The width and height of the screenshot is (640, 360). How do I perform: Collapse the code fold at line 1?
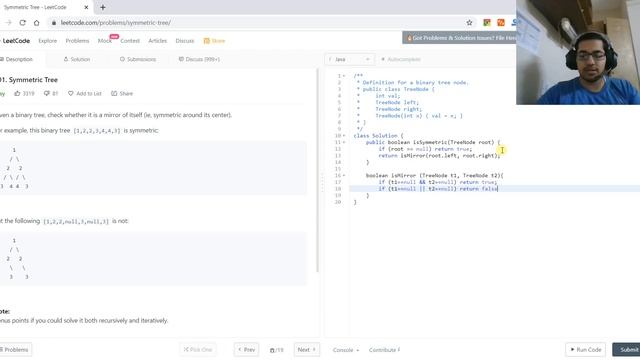tap(344, 76)
